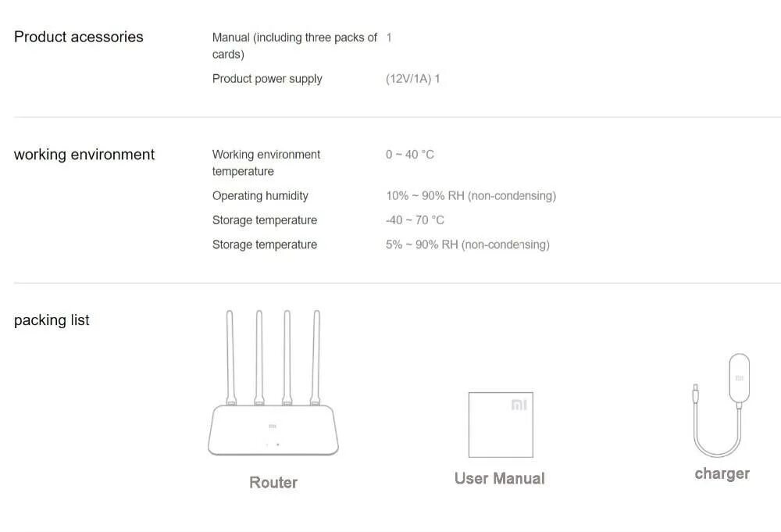
Task: Click the "-40 ~ 70 °C" value
Action: point(415,220)
